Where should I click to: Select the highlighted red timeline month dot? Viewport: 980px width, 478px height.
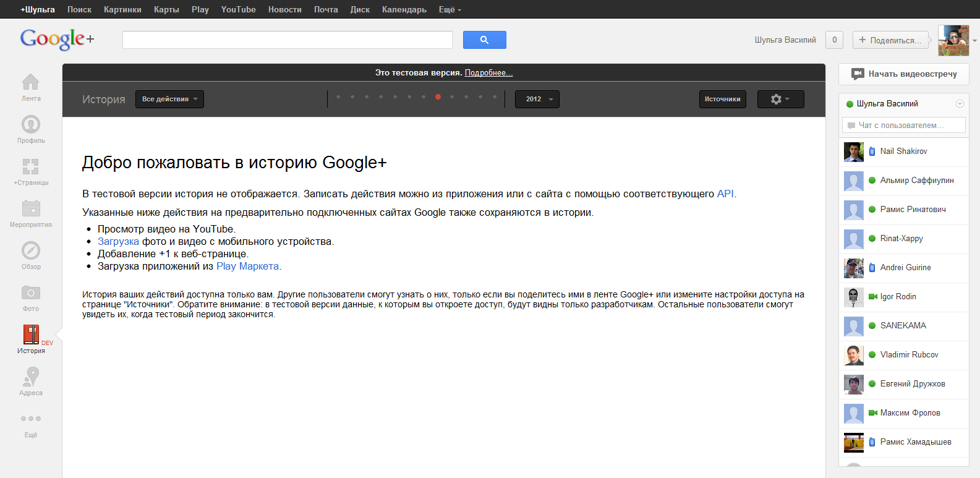tap(438, 97)
